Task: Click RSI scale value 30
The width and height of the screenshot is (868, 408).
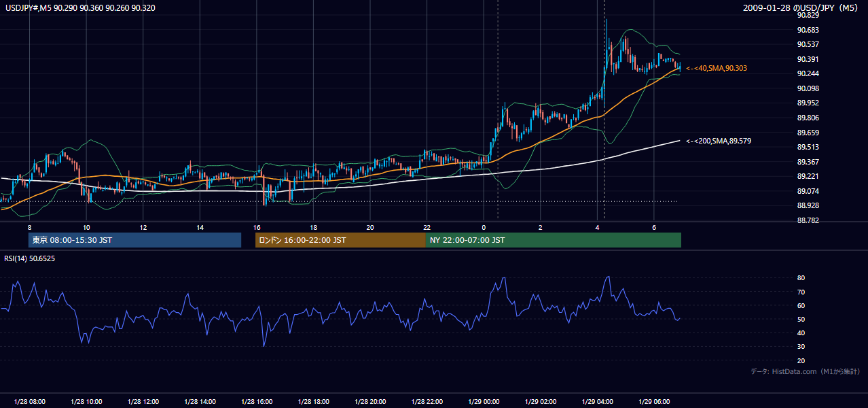Action: click(801, 347)
